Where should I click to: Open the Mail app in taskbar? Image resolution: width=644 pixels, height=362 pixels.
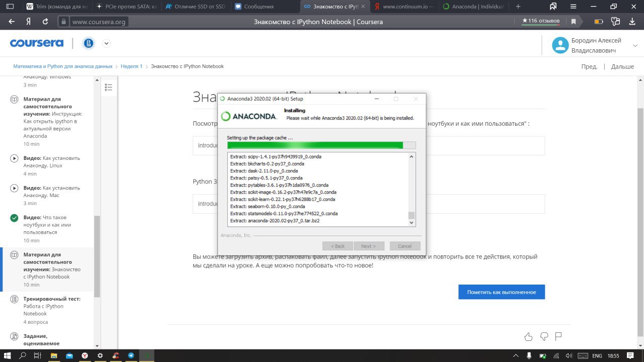(69, 355)
